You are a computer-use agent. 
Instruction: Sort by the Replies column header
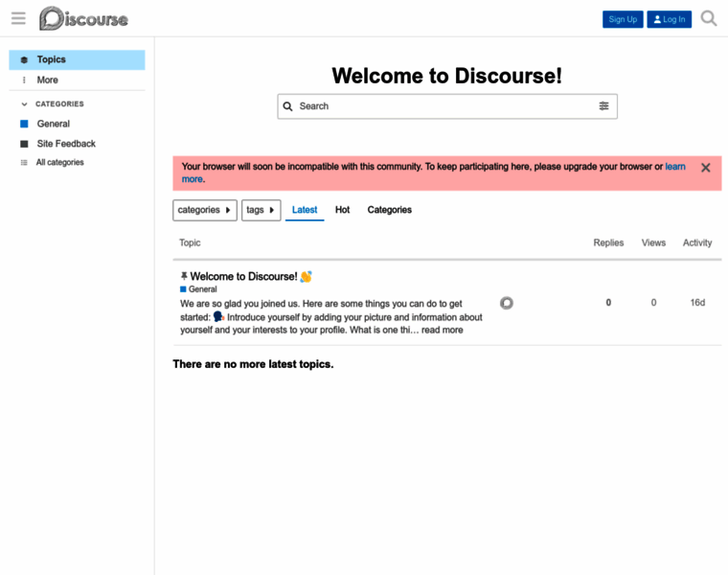pos(608,242)
